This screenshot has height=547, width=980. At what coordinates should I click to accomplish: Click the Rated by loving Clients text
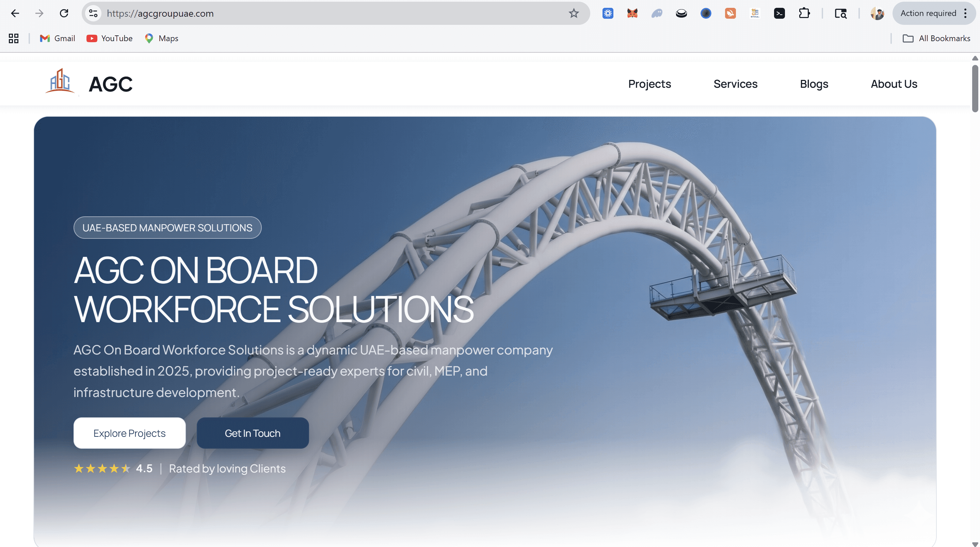pos(227,469)
